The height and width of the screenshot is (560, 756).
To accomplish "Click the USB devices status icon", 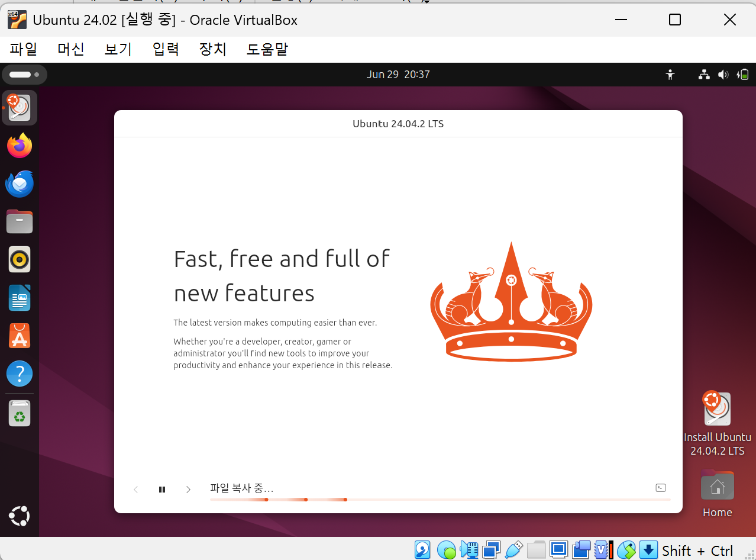I will pos(514,550).
